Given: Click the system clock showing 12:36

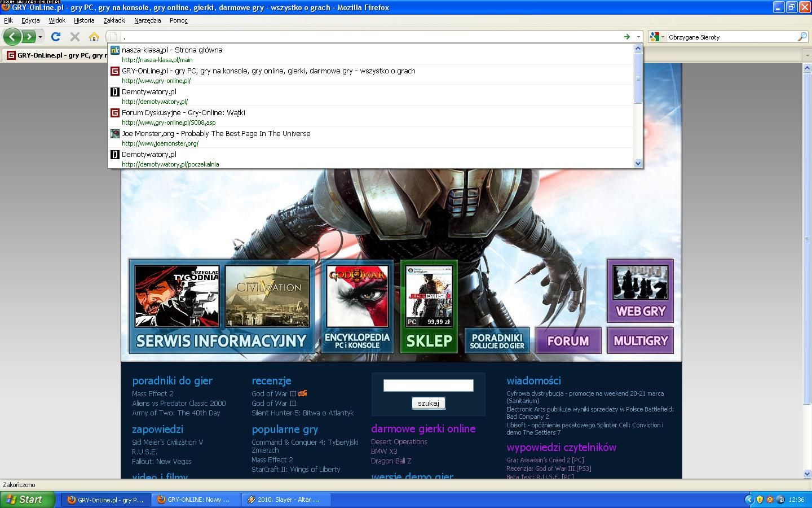Looking at the screenshot, I should point(797,500).
